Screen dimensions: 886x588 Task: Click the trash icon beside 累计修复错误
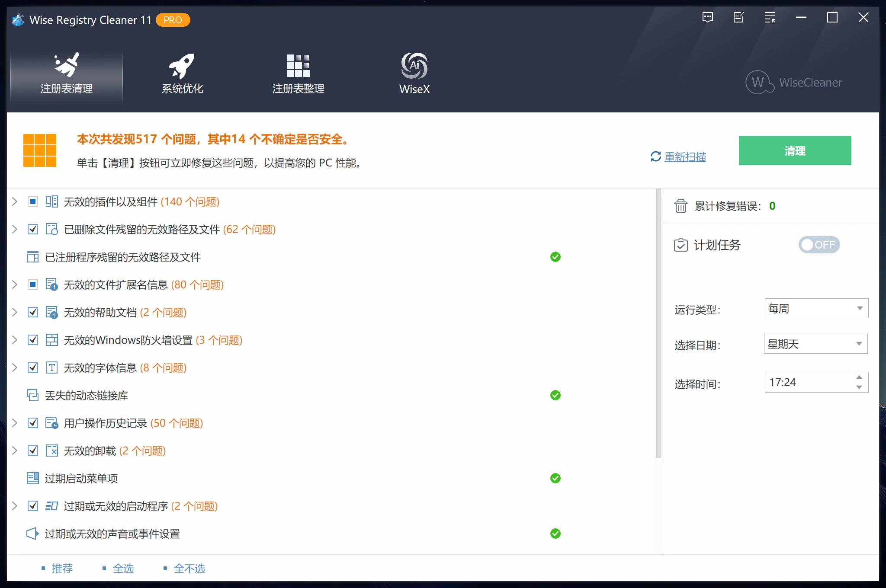[x=681, y=206]
